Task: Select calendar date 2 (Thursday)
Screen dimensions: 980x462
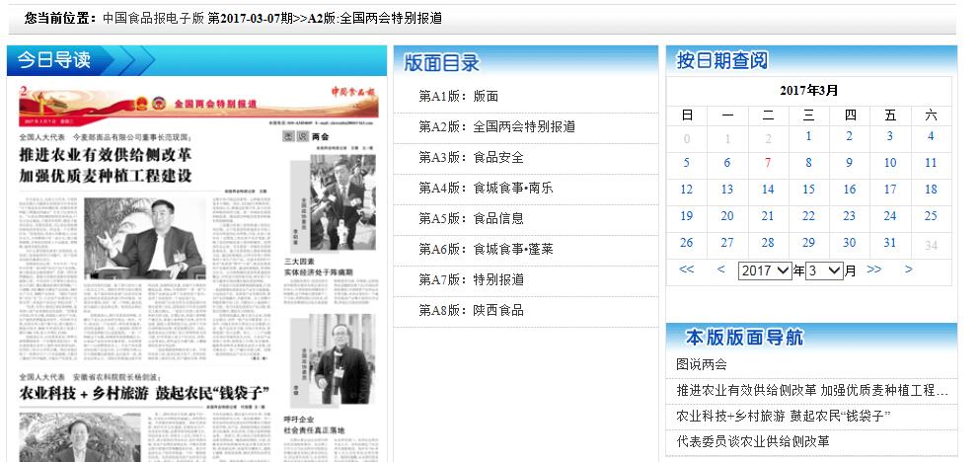Action: [x=850, y=136]
